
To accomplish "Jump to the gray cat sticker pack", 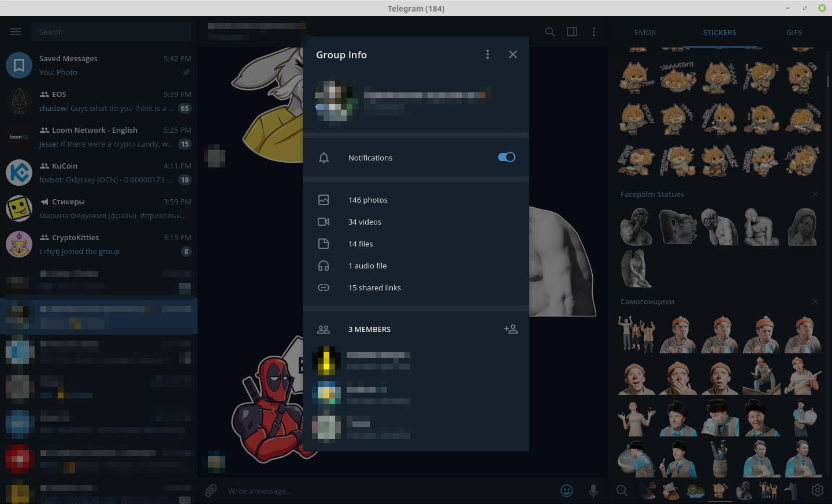I will coord(792,490).
